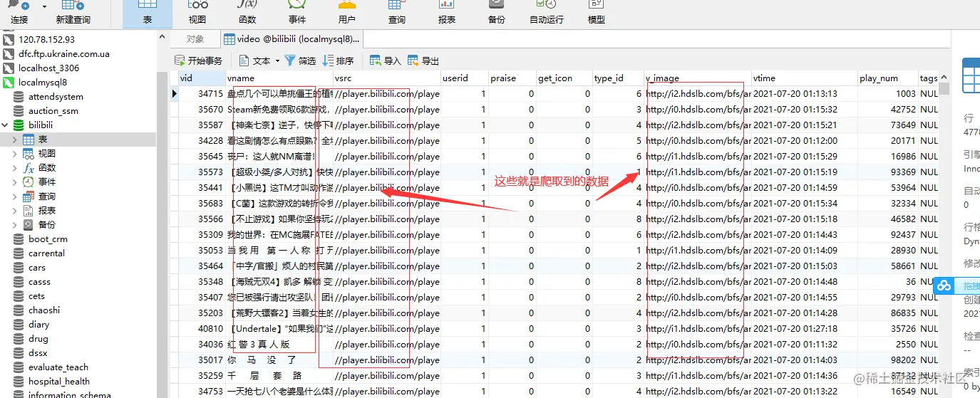Select connection 120.78.152.93

[46, 39]
